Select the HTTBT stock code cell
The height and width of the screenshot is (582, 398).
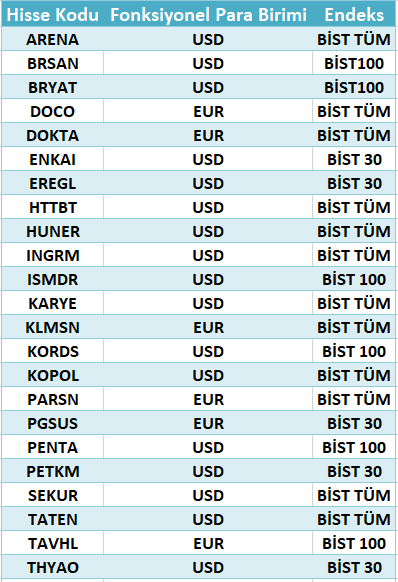click(x=53, y=207)
